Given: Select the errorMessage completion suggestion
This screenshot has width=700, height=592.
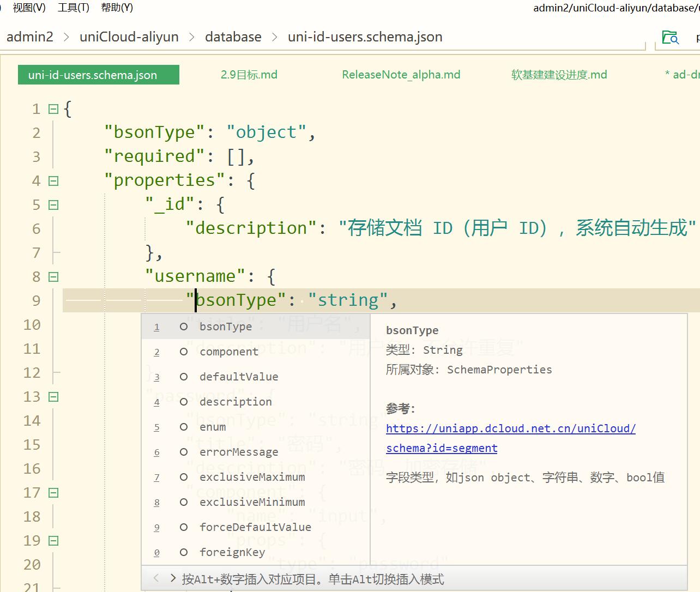Looking at the screenshot, I should point(256,452).
